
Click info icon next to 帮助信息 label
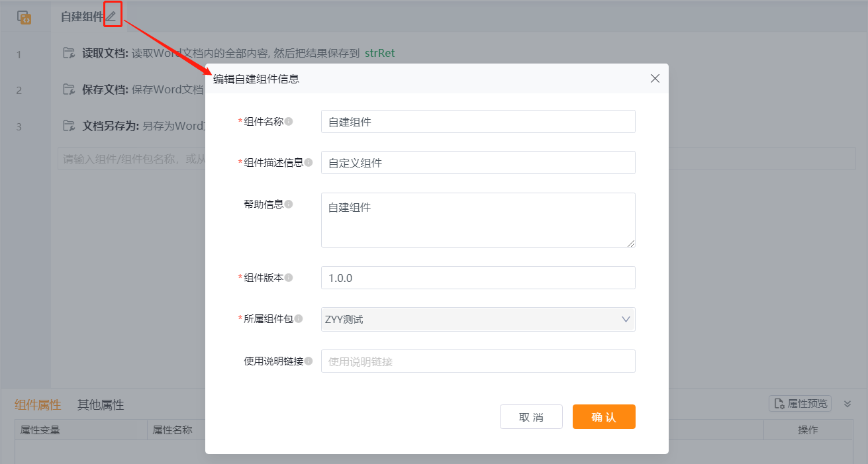289,205
